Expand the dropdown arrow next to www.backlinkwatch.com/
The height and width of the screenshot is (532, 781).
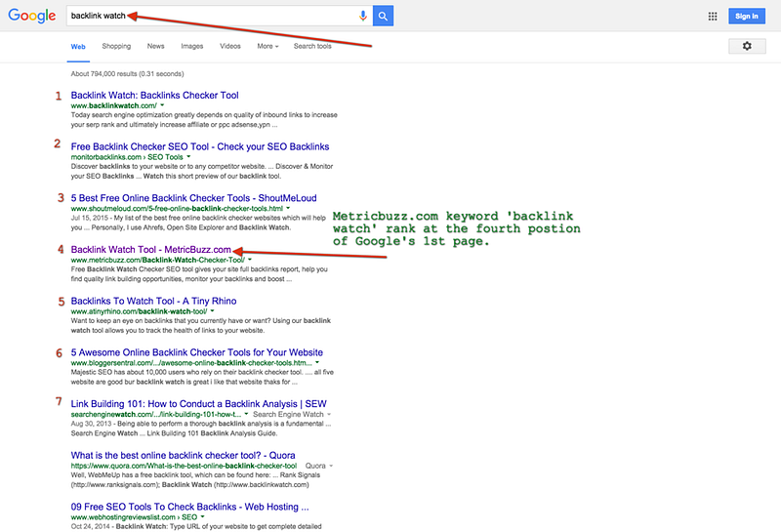162,105
